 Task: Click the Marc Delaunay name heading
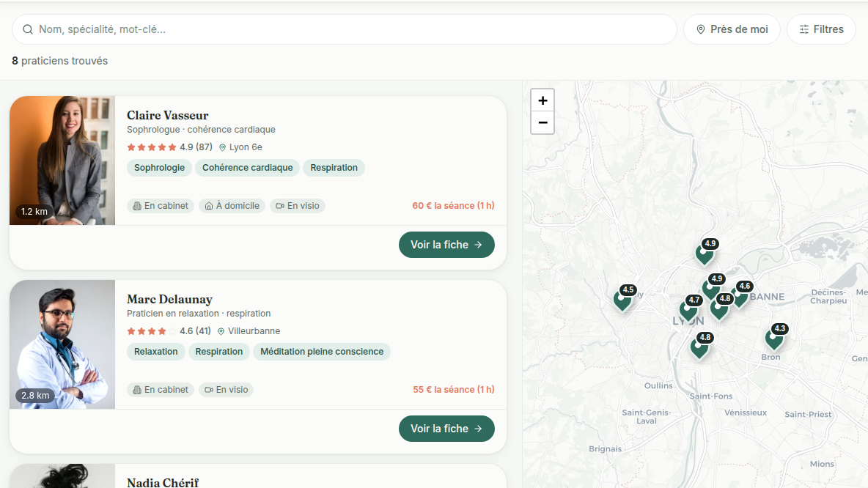(x=169, y=300)
